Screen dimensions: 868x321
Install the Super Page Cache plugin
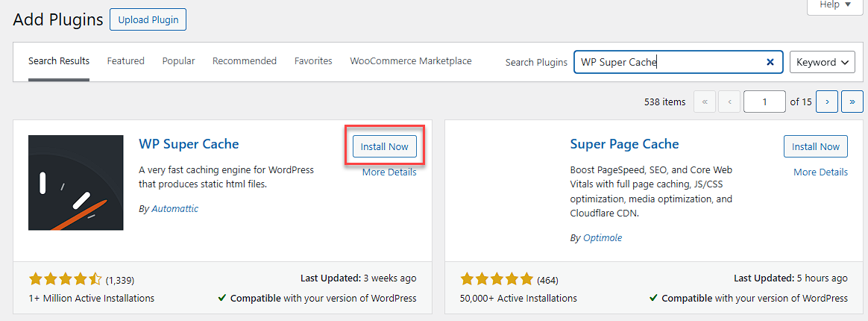coord(816,146)
